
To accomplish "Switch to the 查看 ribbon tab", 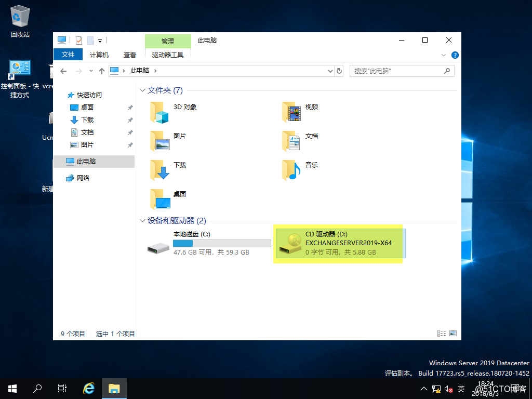I will click(129, 55).
